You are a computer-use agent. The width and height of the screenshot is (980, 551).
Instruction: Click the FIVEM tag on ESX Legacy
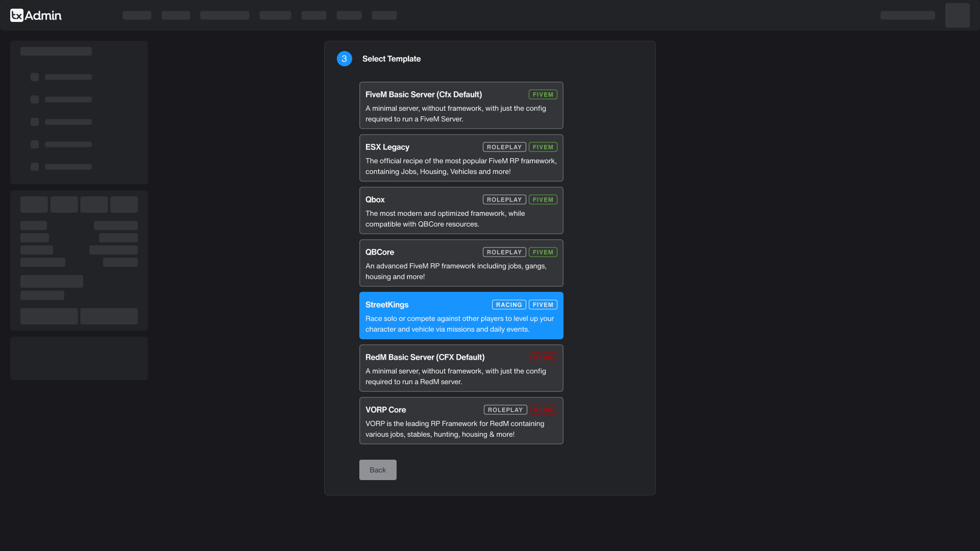(x=543, y=147)
